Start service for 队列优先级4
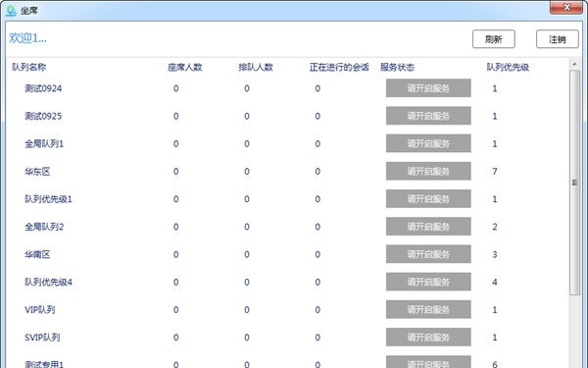588x368 pixels. tap(428, 282)
